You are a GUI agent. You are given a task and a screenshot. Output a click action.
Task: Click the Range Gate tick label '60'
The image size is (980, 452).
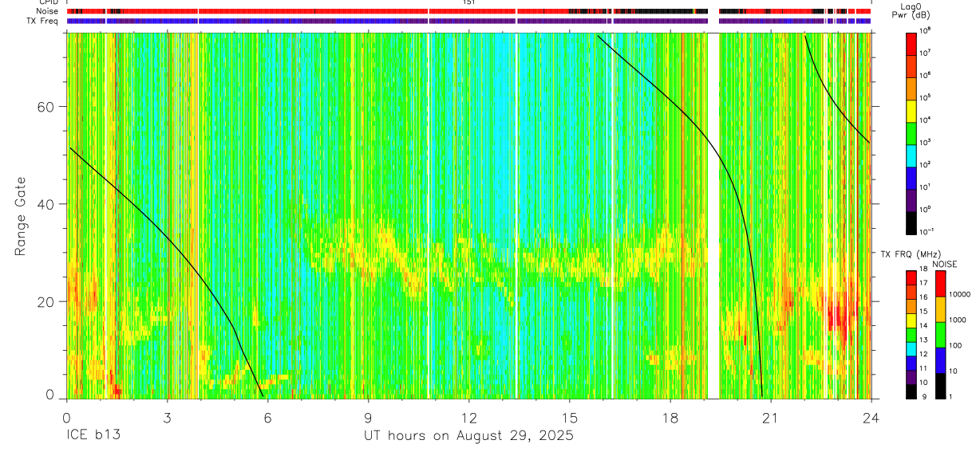coord(47,107)
